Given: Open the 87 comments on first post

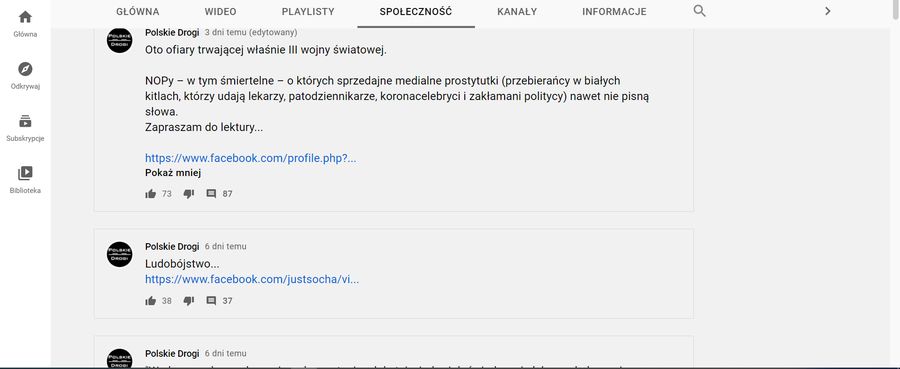Looking at the screenshot, I should pos(211,194).
